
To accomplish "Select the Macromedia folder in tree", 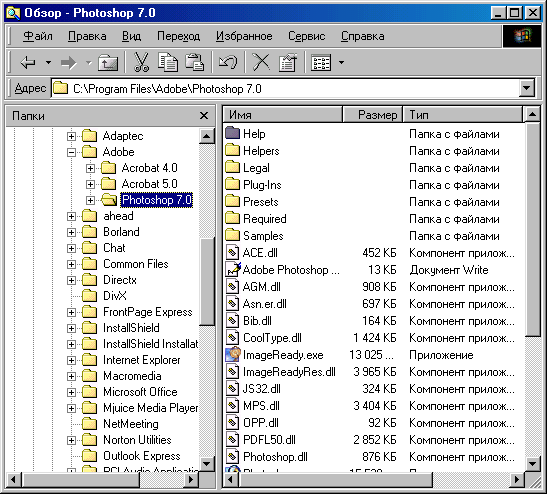I will click(x=132, y=376).
